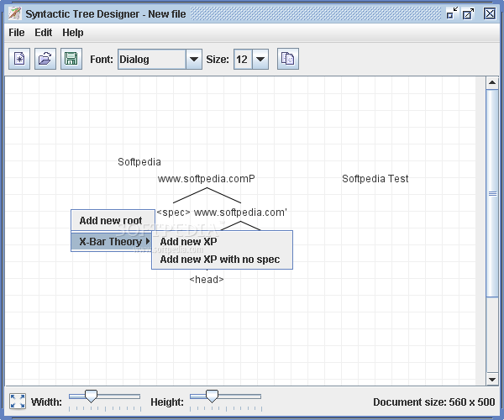Click the vertical scrollbar up arrow
504x420 pixels.
point(491,83)
